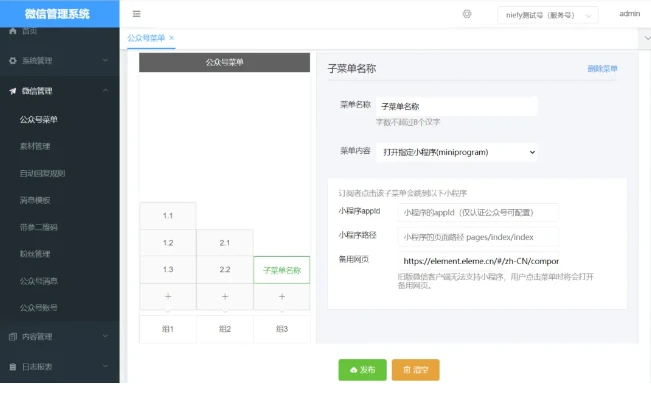This screenshot has width=651, height=408.
Task: Add submenu with plus under column 1
Action: [168, 296]
